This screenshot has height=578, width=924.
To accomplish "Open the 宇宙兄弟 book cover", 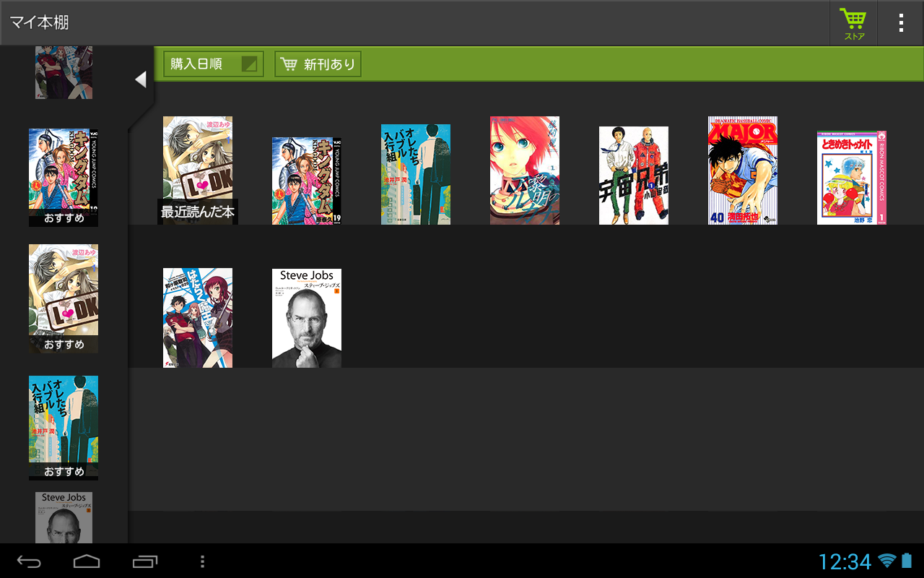I will [x=634, y=176].
